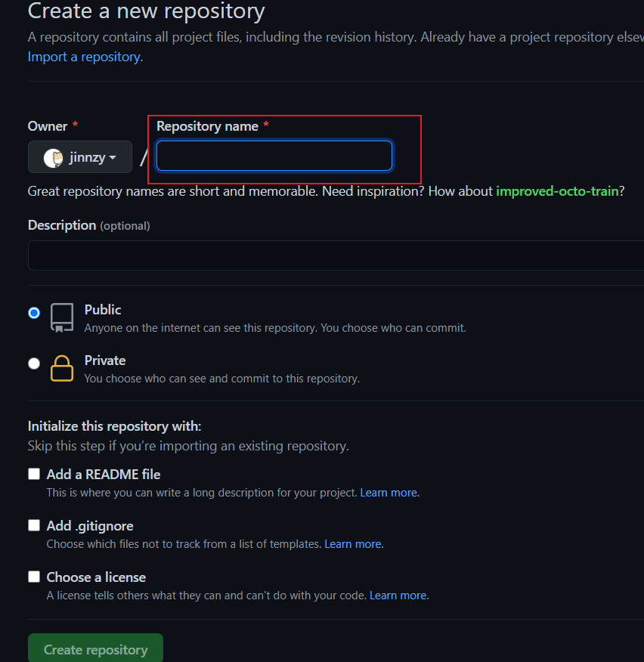Image resolution: width=644 pixels, height=662 pixels.
Task: Select the Public visibility radio button
Action: coord(34,313)
